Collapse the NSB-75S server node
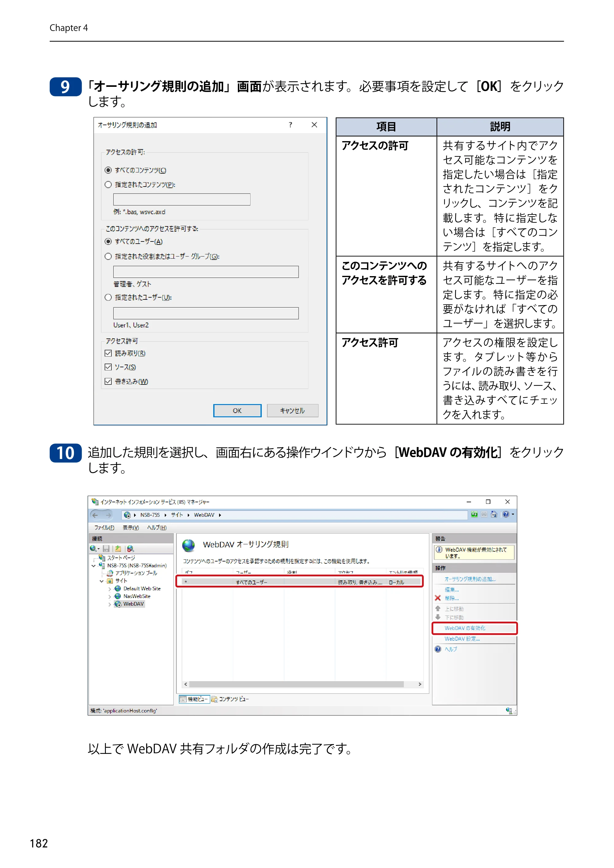 93,566
